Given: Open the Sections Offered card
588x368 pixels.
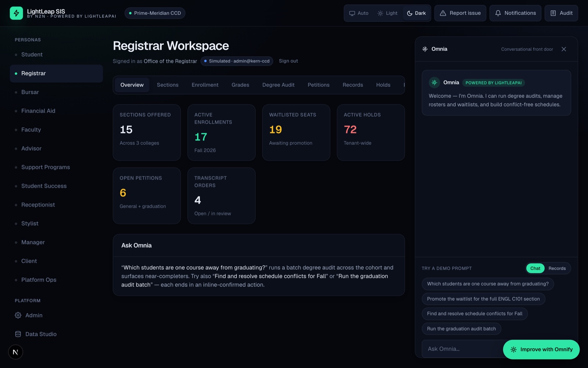Looking at the screenshot, I should (x=147, y=133).
